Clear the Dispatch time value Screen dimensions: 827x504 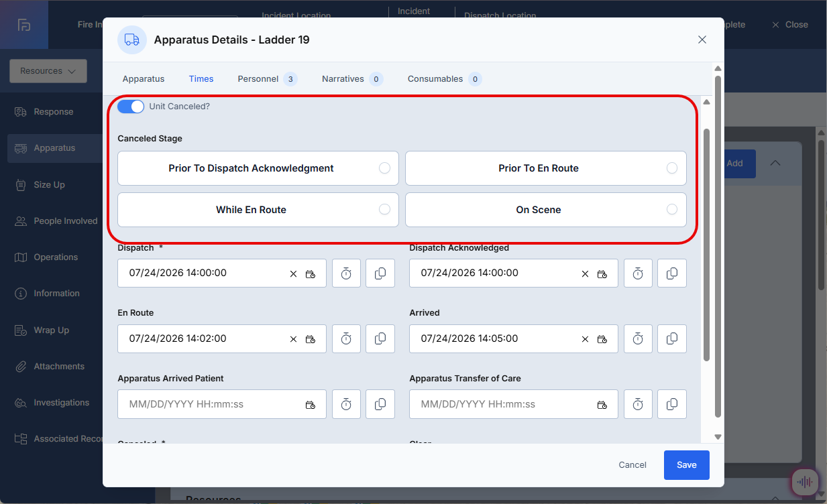[293, 273]
